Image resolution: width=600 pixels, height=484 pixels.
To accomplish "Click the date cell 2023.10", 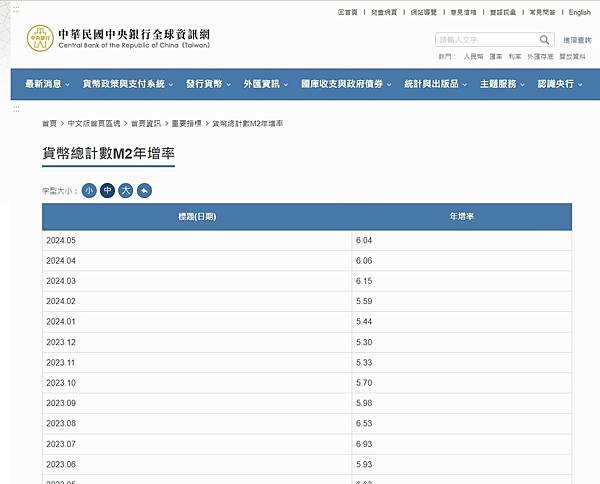I will (x=197, y=383).
